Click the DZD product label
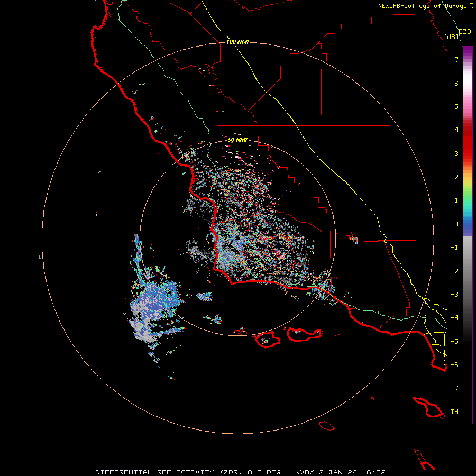Viewport: 476px width, 476px height. click(x=464, y=32)
